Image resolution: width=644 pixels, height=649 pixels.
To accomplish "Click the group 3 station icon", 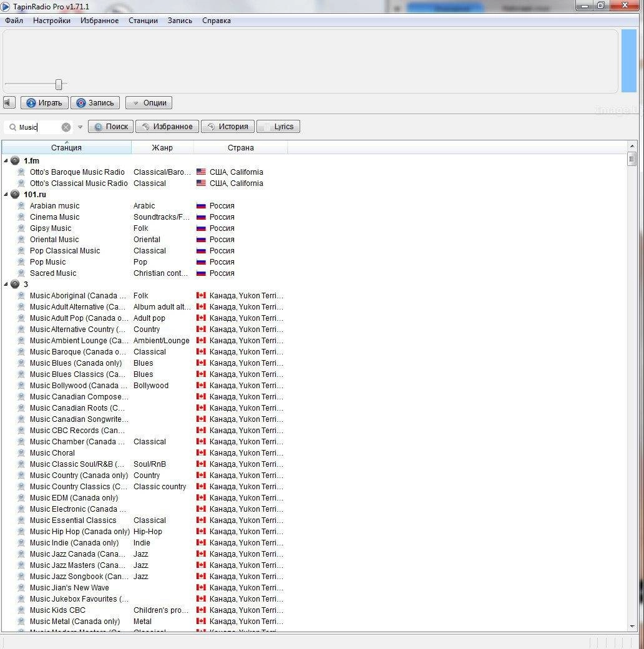I will point(15,284).
